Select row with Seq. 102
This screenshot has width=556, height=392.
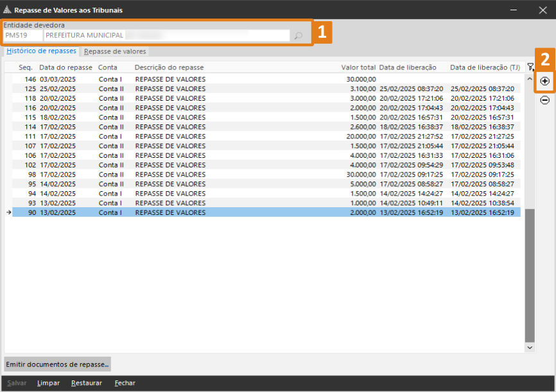266,165
